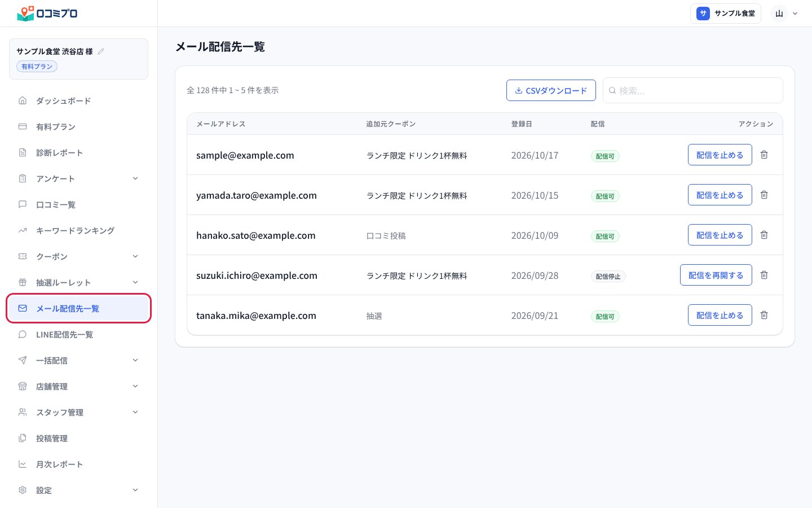The height and width of the screenshot is (508, 812).
Task: Click the 投稿管理 copy icon
Action: [23, 438]
